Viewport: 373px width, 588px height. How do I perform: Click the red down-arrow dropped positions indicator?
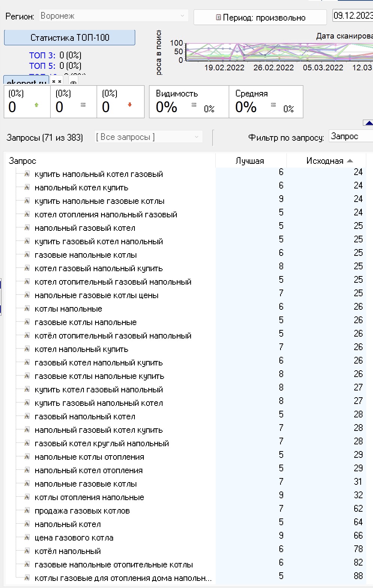click(x=130, y=105)
